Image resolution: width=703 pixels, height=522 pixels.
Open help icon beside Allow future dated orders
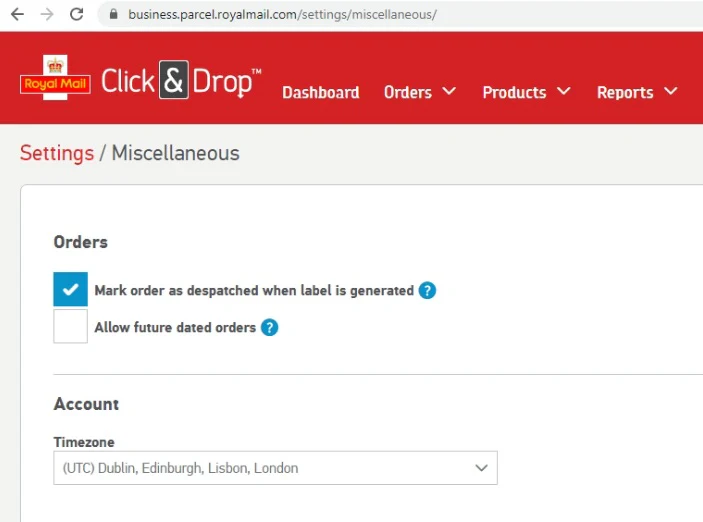tap(269, 327)
